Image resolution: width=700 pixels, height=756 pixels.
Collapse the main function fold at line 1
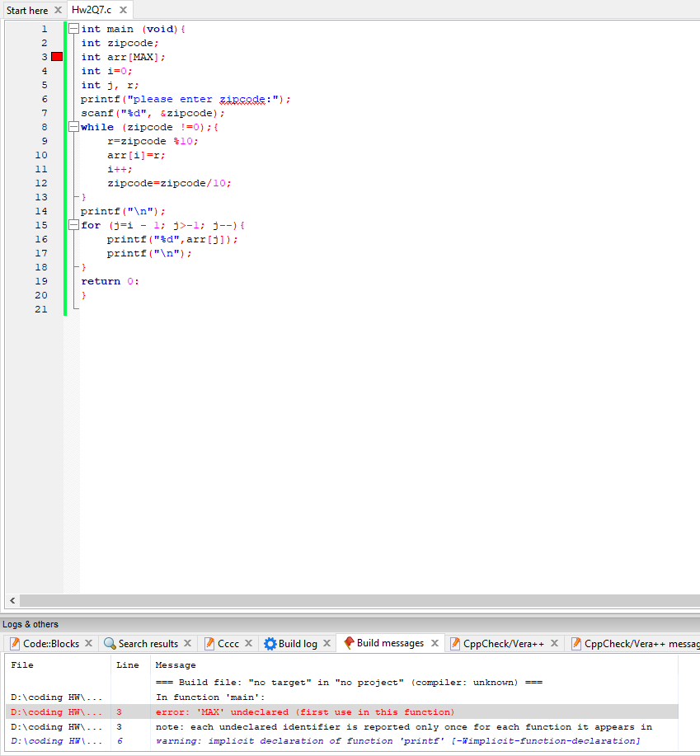pos(74,28)
